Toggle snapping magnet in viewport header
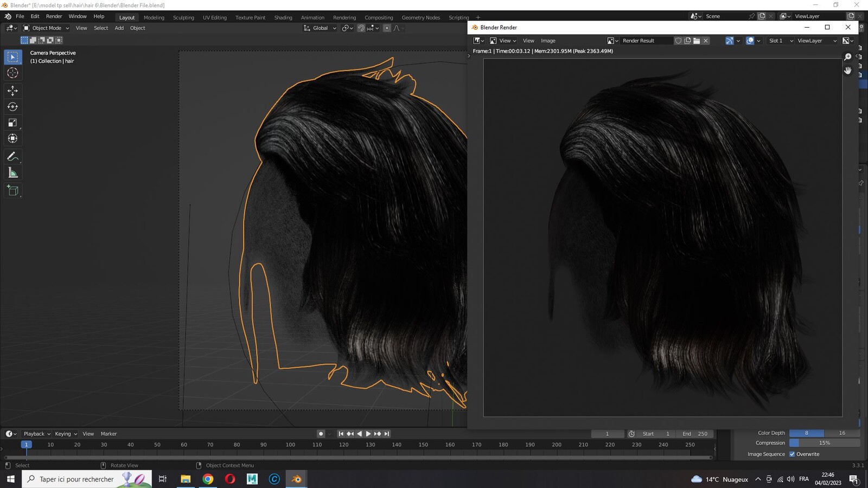Viewport: 868px width, 488px height. coord(361,28)
